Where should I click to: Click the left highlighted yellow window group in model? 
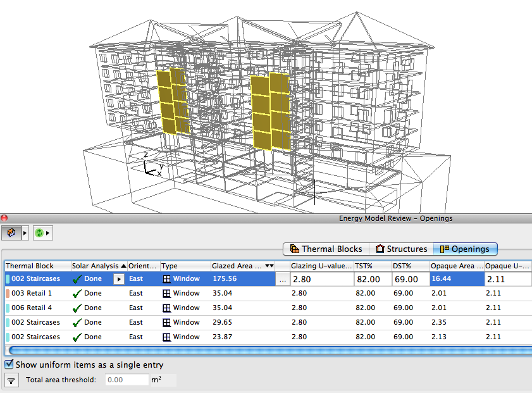[x=172, y=101]
